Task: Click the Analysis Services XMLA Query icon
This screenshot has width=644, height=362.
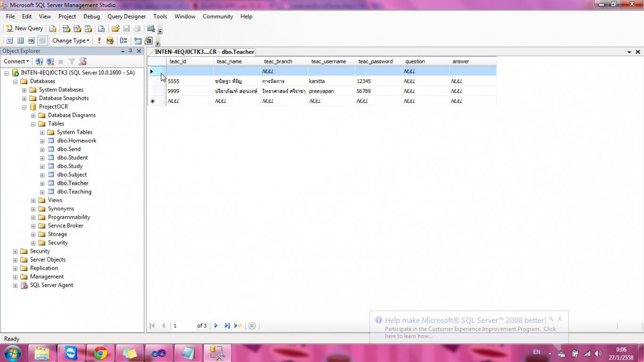Action: click(x=88, y=28)
